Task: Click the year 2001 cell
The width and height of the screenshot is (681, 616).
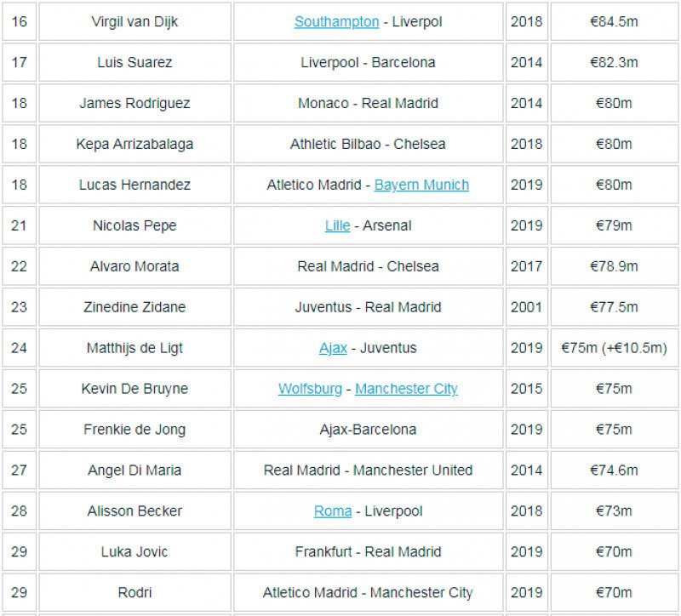Action: 526,307
